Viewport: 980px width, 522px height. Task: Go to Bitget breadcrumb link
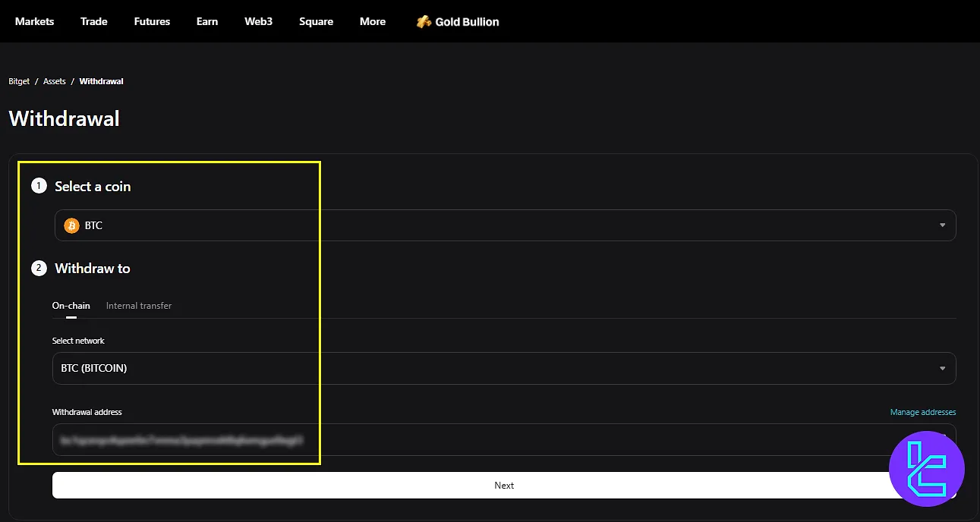point(19,81)
